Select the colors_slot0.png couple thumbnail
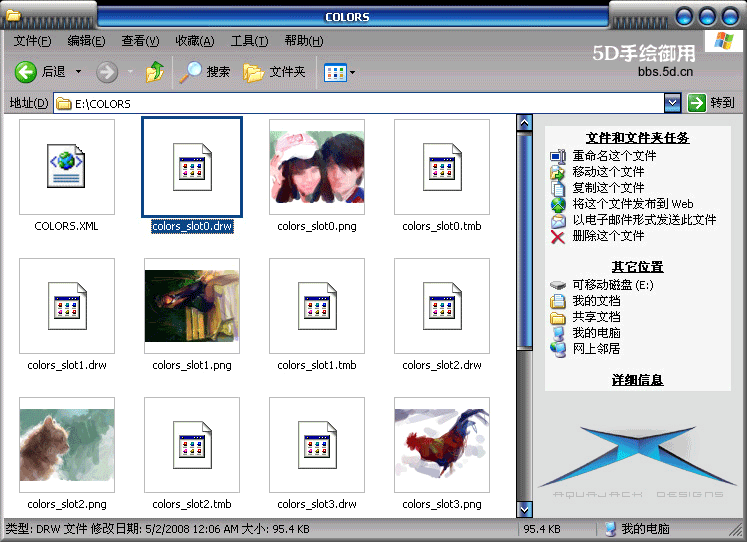 coord(317,167)
